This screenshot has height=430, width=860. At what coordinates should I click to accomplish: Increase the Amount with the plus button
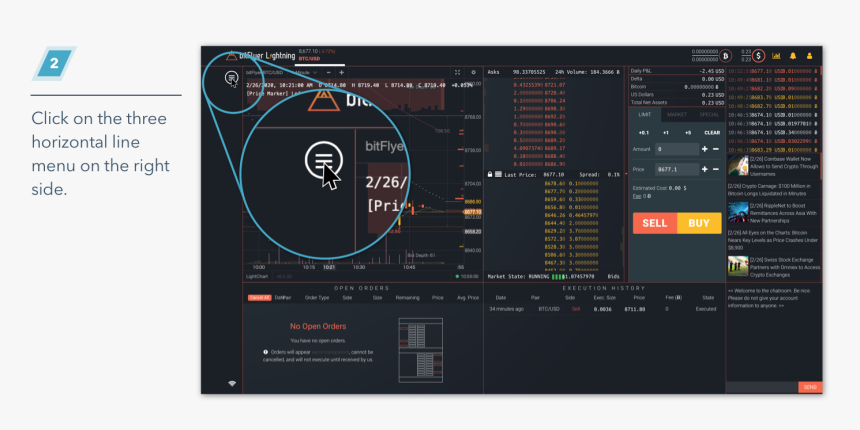click(x=703, y=149)
